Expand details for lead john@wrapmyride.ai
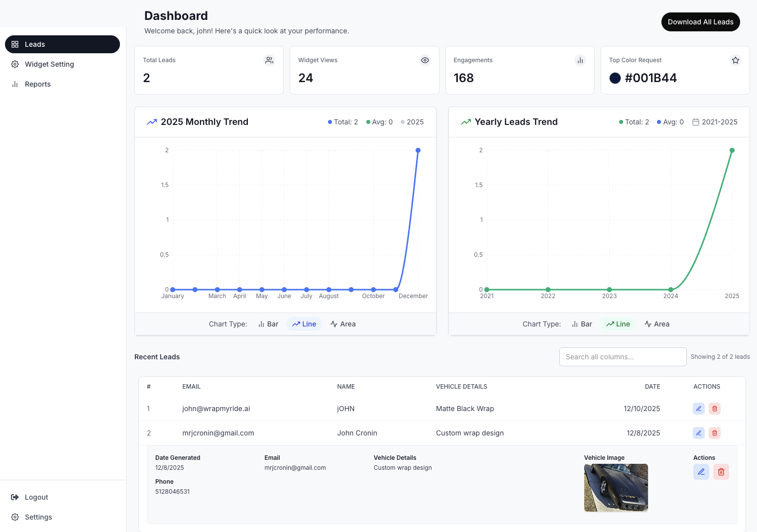Viewport: 757px width, 532px height. (216, 408)
